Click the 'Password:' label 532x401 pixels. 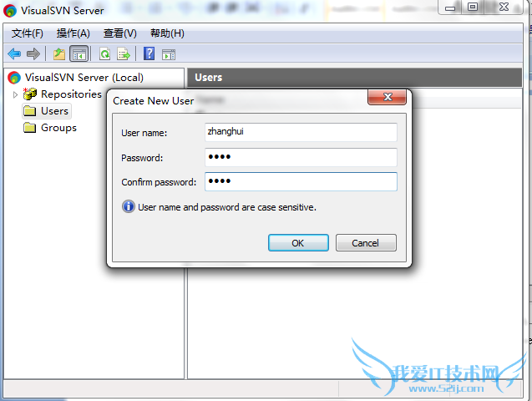[142, 158]
